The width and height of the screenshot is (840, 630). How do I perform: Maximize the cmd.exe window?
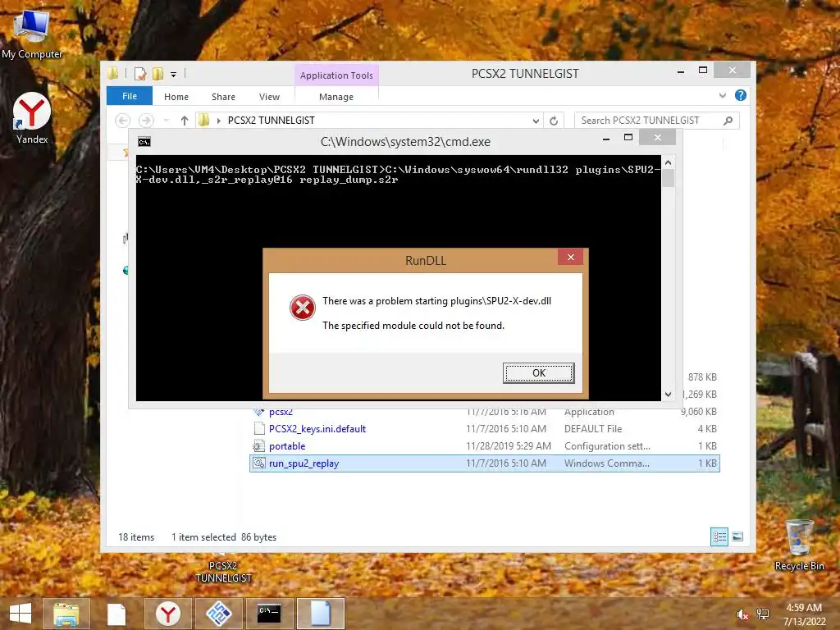point(628,138)
